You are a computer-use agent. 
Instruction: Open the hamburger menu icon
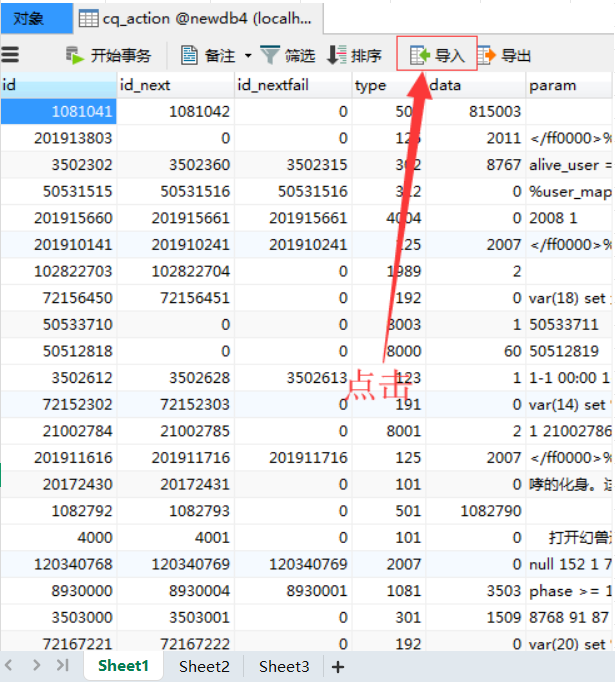click(x=10, y=55)
